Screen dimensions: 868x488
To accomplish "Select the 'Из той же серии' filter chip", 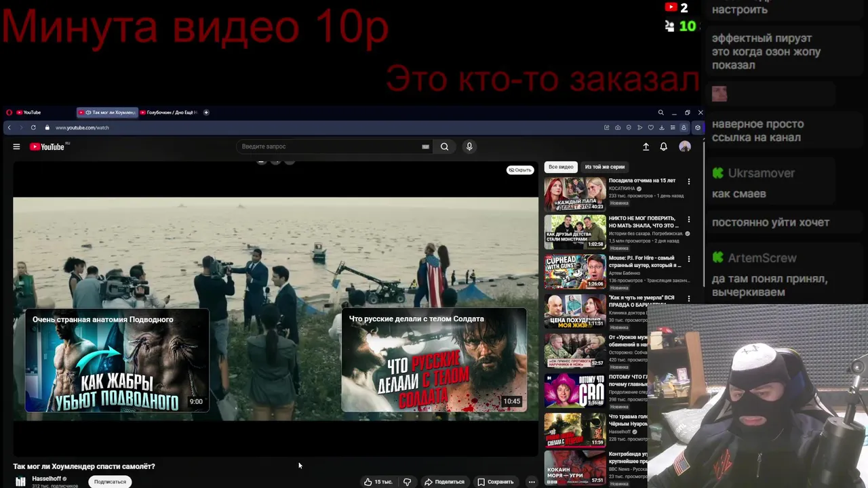I will pyautogui.click(x=605, y=167).
